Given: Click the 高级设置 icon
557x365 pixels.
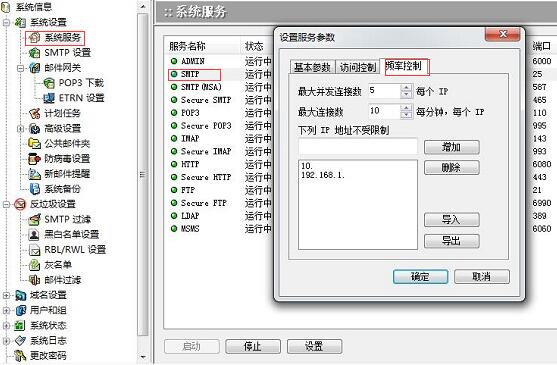Looking at the screenshot, I should coord(34,129).
